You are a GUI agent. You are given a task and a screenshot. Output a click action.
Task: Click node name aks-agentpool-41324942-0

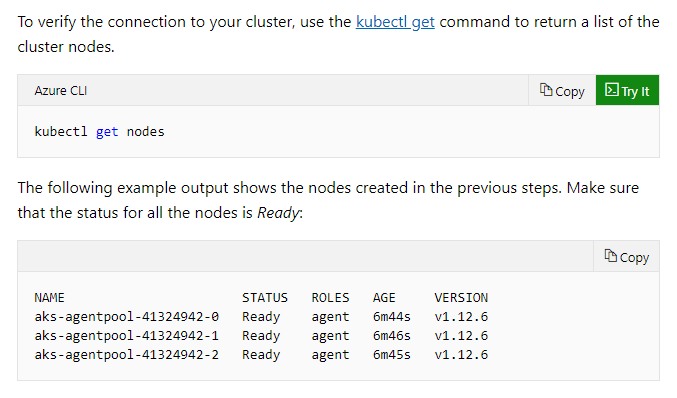[127, 317]
